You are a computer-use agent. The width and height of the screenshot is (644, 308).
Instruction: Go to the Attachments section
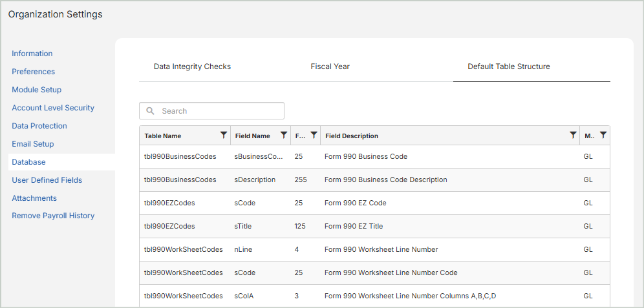[x=34, y=198]
